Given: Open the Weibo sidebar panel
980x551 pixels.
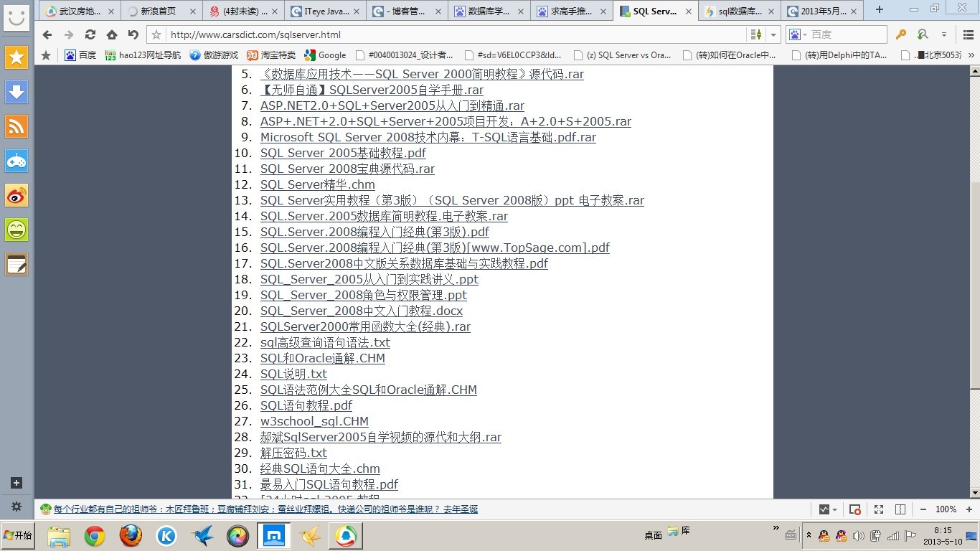Looking at the screenshot, I should (x=16, y=195).
